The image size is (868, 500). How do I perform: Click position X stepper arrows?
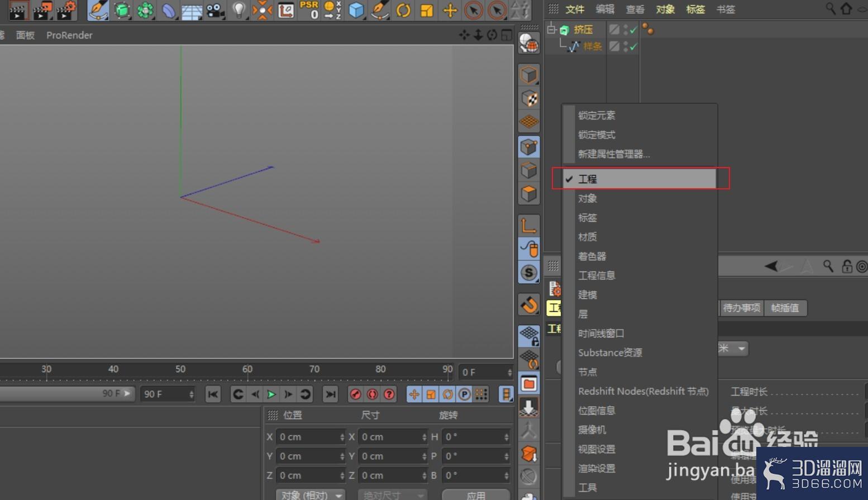click(x=342, y=437)
